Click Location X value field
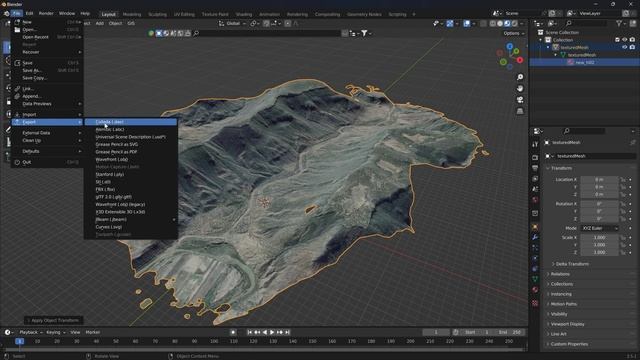 coord(599,180)
